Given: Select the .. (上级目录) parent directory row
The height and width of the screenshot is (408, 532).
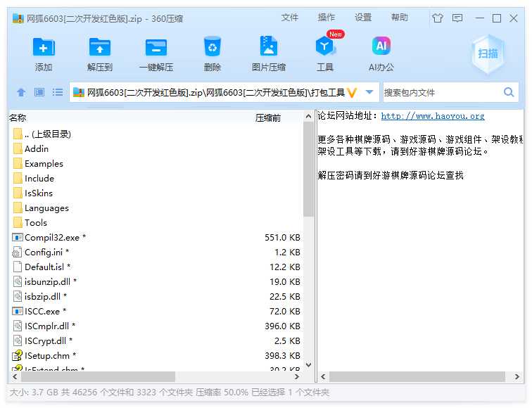Looking at the screenshot, I should (156, 134).
